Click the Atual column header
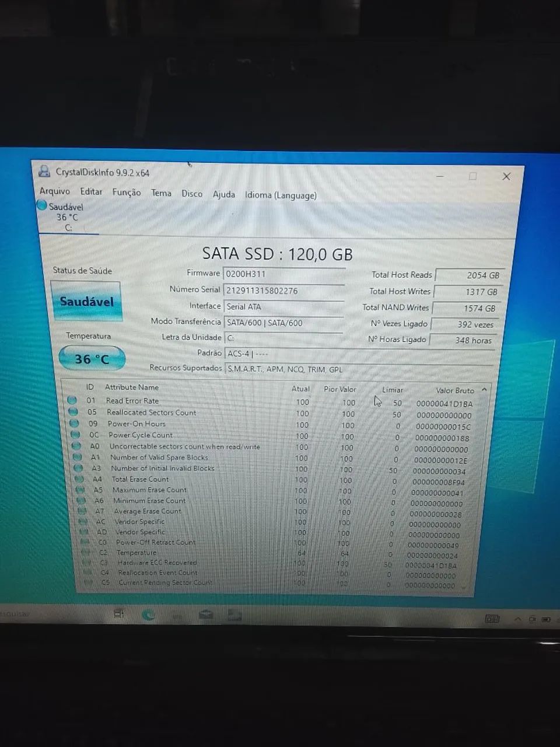 point(300,389)
